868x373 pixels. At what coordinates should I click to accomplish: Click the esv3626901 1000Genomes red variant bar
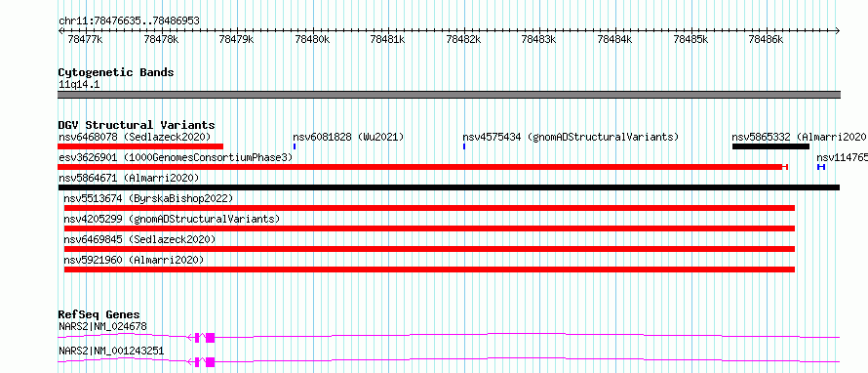[423, 167]
